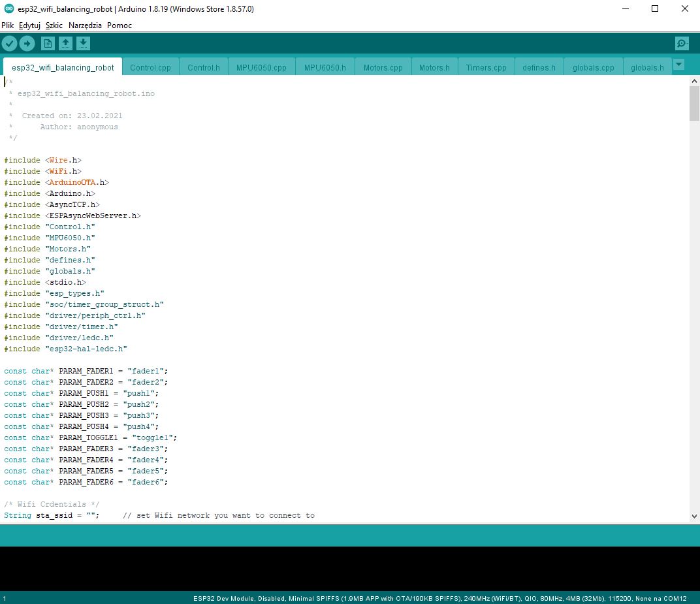Click the 'Author: anonymous' comment line
This screenshot has height=604, width=700.
click(x=79, y=127)
